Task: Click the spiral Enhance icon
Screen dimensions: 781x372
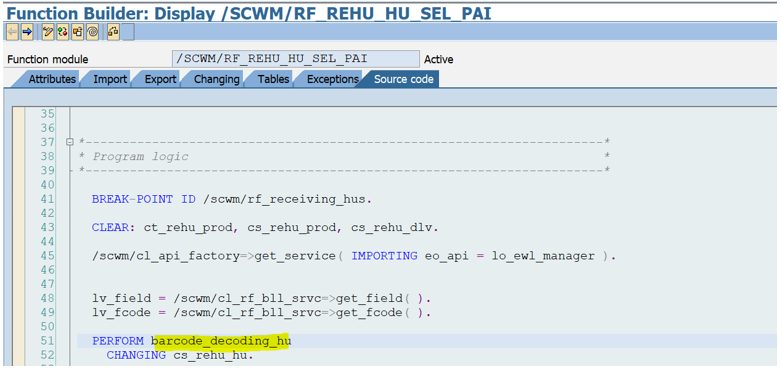Action: 93,32
